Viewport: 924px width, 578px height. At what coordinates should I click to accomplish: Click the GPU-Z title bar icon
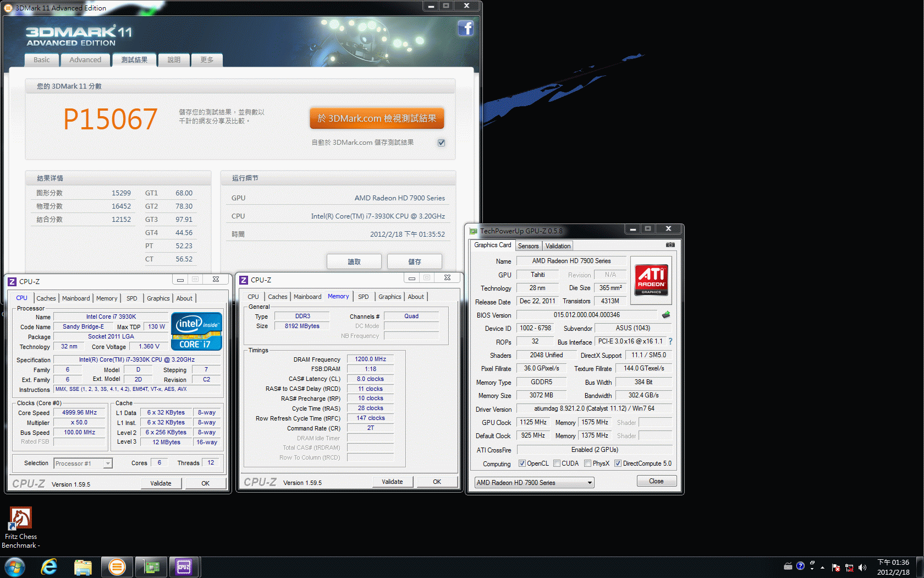tap(474, 231)
